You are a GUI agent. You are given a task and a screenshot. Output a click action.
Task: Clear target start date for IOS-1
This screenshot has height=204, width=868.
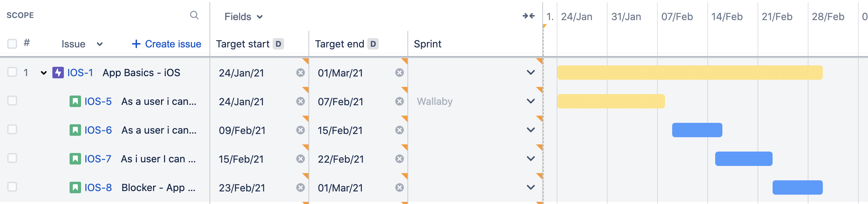coord(301,73)
